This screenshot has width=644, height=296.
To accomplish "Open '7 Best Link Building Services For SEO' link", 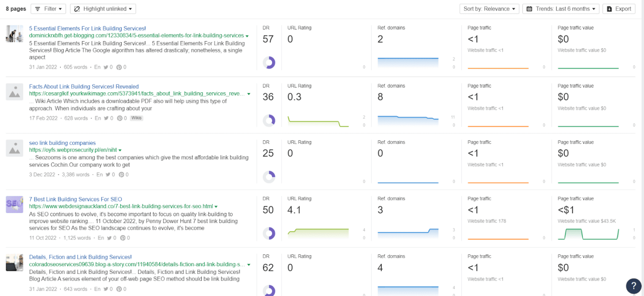I will (75, 199).
